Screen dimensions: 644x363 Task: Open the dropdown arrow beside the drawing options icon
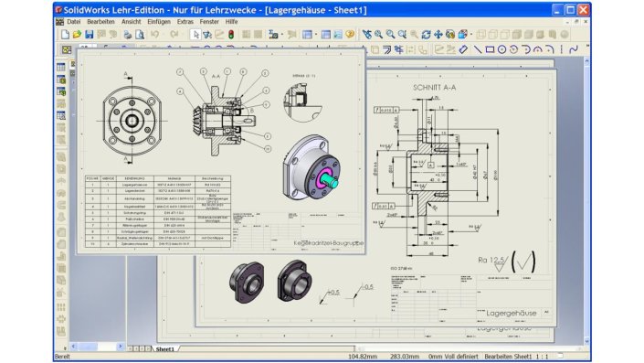click(x=315, y=35)
